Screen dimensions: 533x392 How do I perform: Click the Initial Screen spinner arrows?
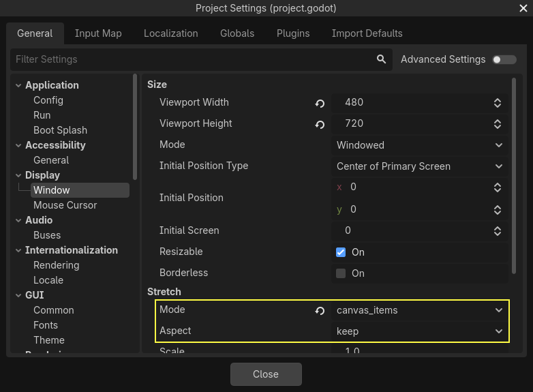tap(498, 231)
